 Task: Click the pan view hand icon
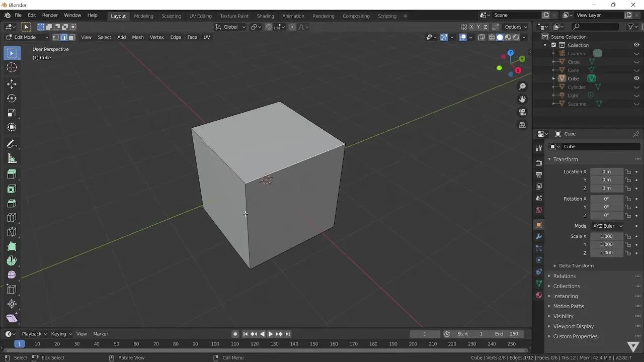point(522,100)
